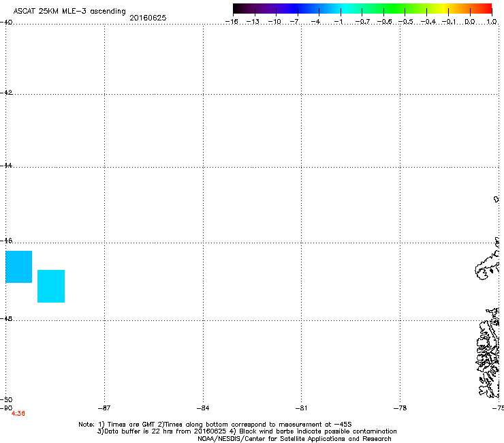This screenshot has height=443, width=504.
Task: Click the -7 color bar label
Action: [295, 22]
